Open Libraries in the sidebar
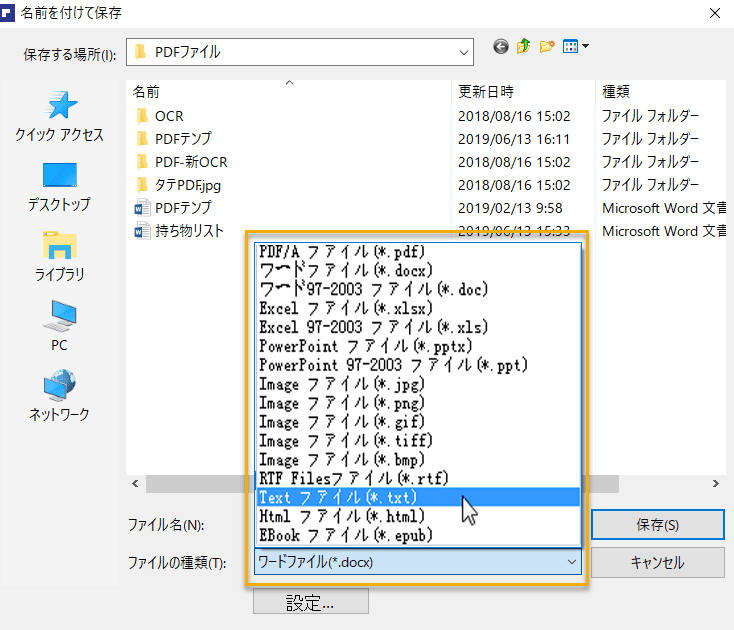Viewport: 734px width, 630px height. click(x=59, y=256)
